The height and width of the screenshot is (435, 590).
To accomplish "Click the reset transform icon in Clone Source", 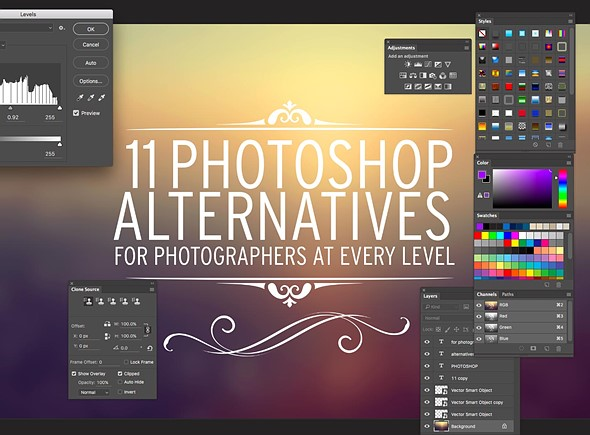I will [x=150, y=348].
